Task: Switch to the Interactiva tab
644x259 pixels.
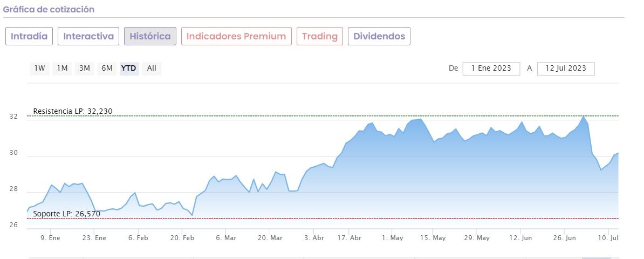Action: point(88,37)
